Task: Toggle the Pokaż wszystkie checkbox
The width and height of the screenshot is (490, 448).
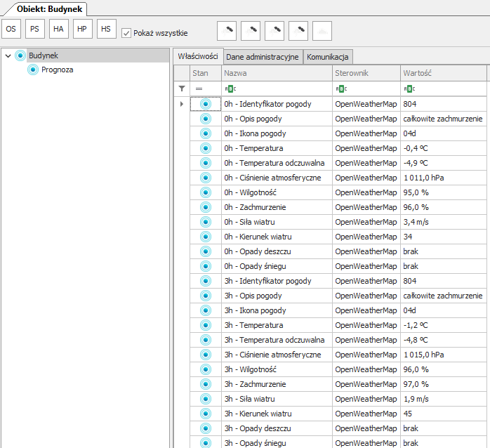Action: 126,33
